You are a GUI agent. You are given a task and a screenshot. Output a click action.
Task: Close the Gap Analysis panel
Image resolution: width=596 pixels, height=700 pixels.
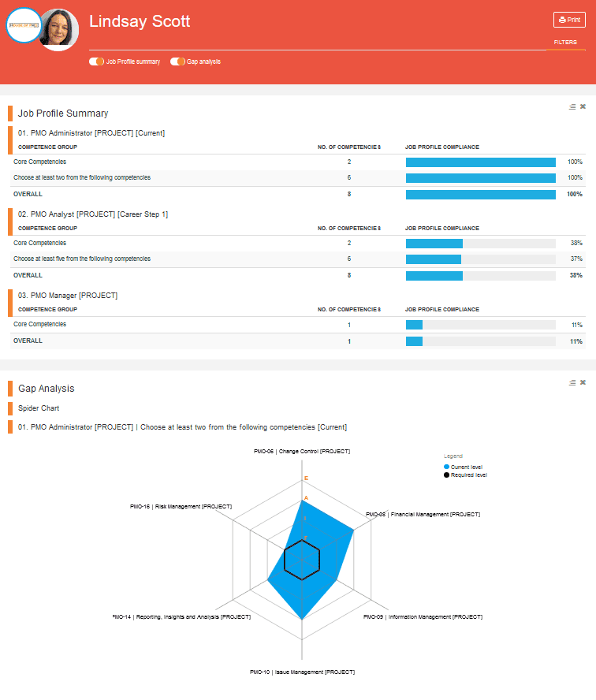[x=583, y=382]
